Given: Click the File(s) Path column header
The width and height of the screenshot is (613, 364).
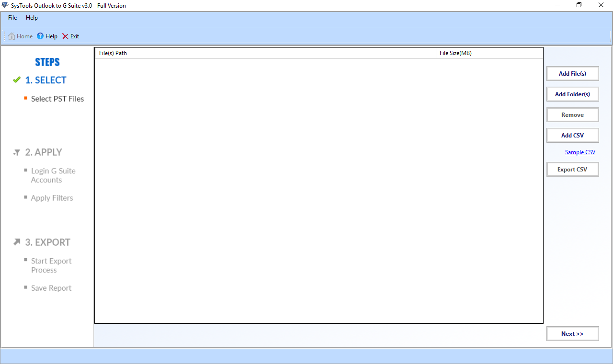Looking at the screenshot, I should (265, 53).
